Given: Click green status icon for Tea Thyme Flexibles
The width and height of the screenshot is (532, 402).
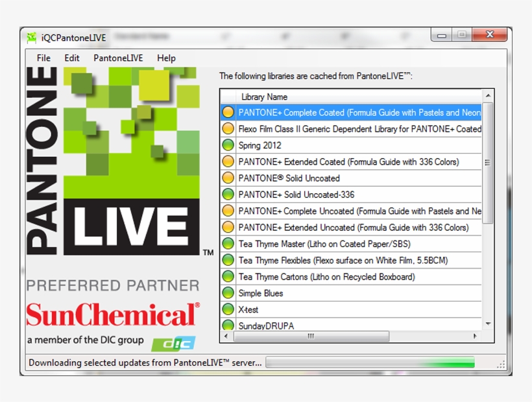Looking at the screenshot, I should pyautogui.click(x=228, y=260).
